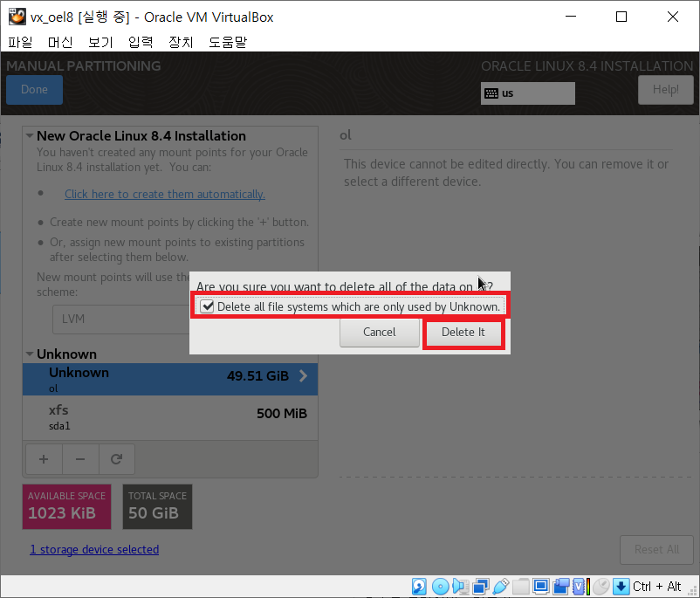Viewport: 700px width, 598px height.
Task: Maximize the VirtualBox window
Action: (x=621, y=17)
